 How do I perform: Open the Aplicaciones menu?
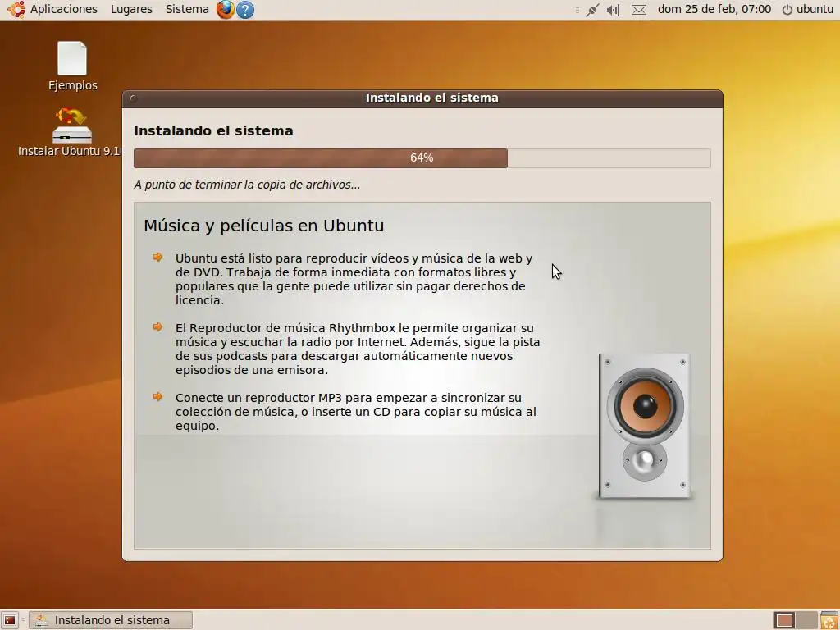coord(64,9)
